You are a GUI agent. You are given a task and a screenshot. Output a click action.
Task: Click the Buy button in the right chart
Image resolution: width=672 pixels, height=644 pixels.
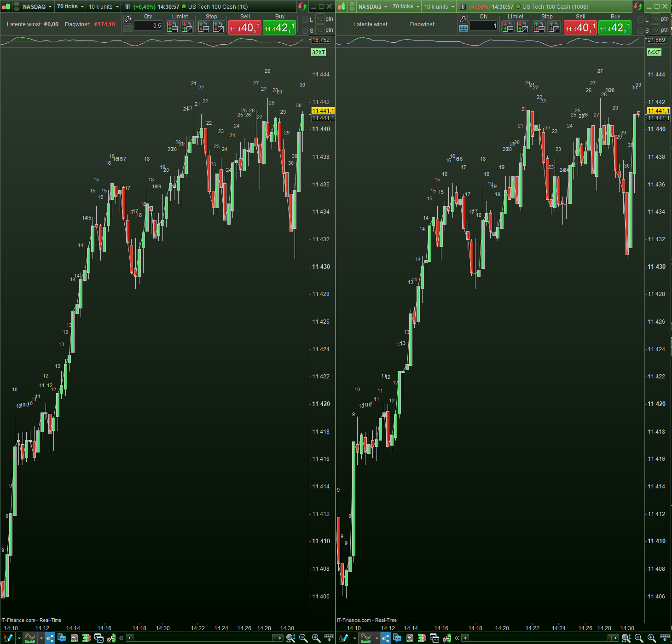pos(615,28)
